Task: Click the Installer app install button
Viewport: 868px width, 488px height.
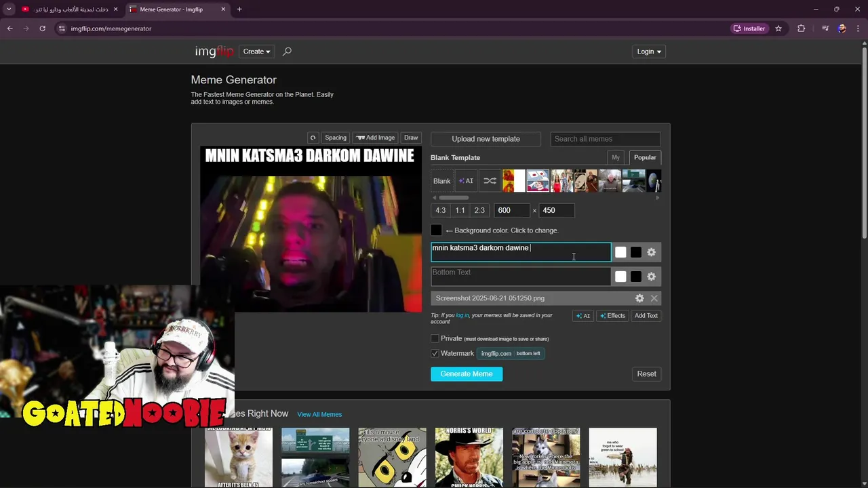Action: [x=749, y=28]
